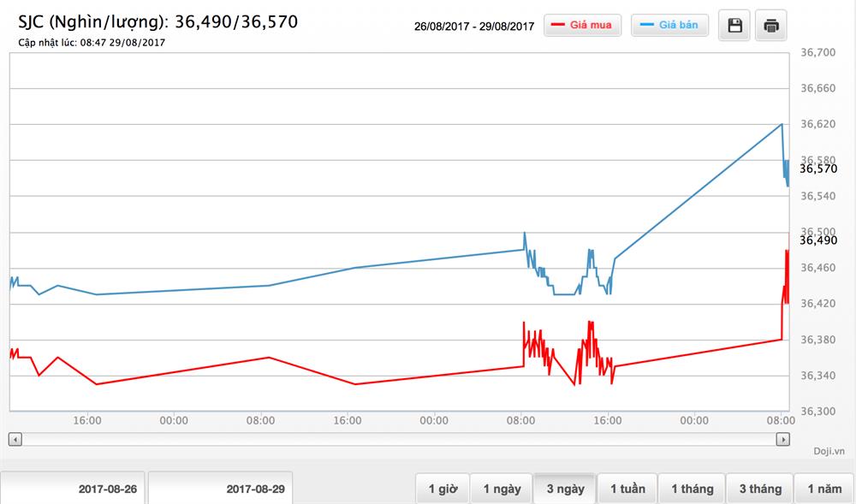Click the scrollbar right arrow under the chart
The height and width of the screenshot is (504, 856).
click(x=782, y=439)
